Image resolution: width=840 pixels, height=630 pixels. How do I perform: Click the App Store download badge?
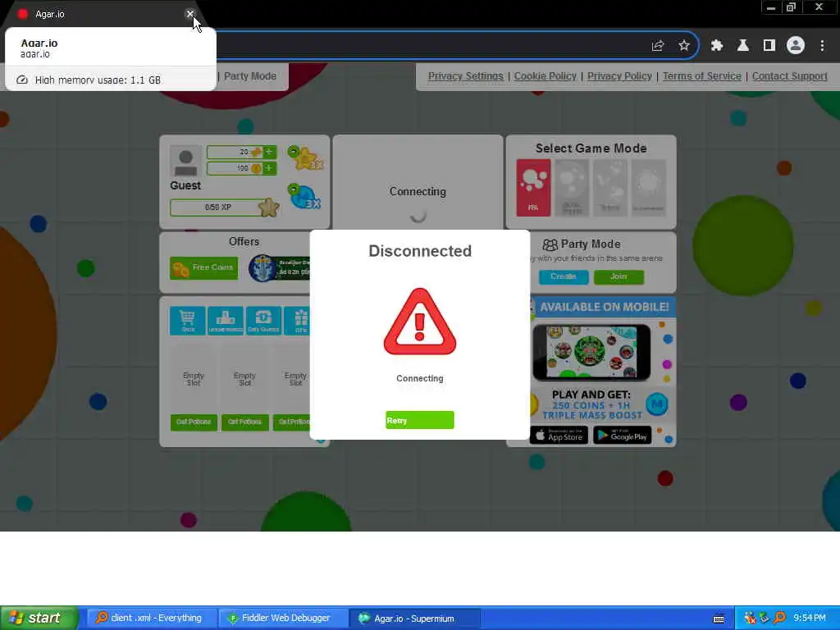(x=559, y=436)
